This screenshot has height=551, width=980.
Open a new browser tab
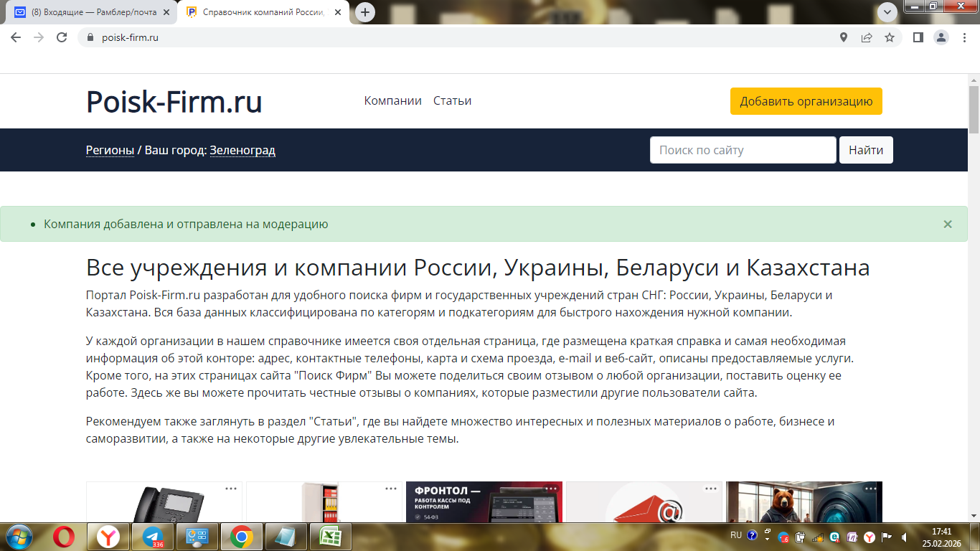click(365, 12)
